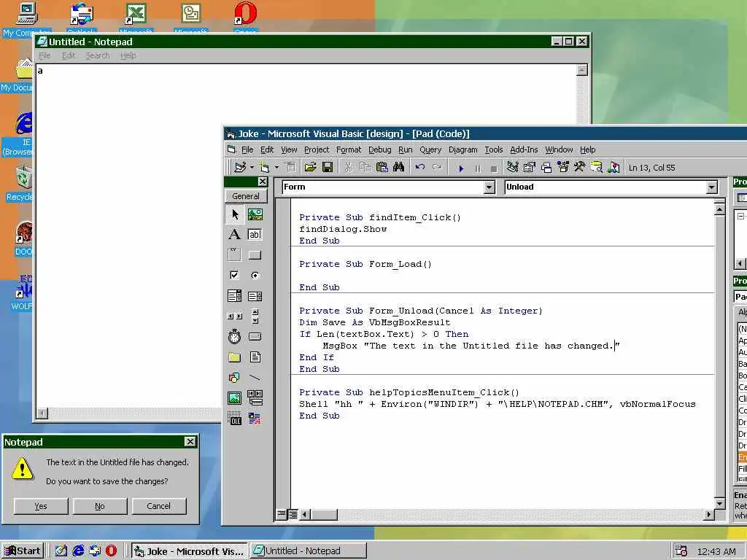This screenshot has height=560, width=747.
Task: Select the ListBox control in the toolbox
Action: [x=255, y=296]
